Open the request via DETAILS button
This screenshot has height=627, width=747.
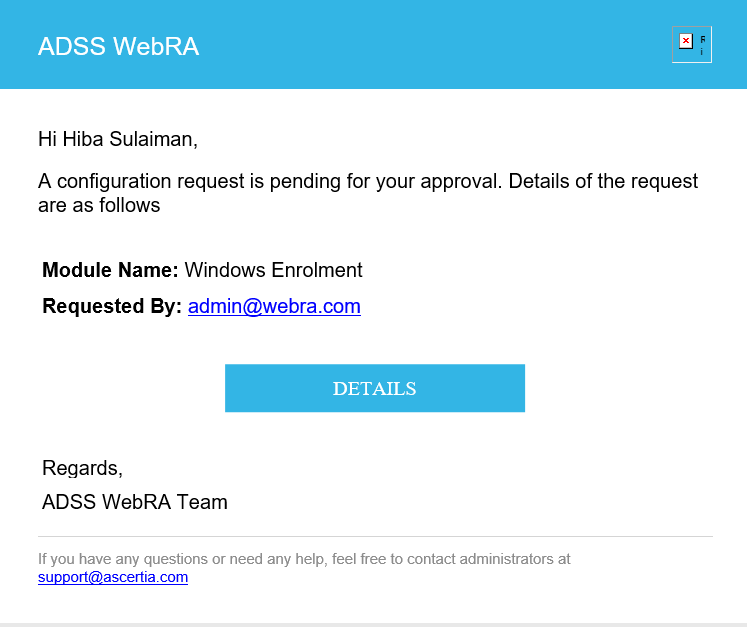coord(374,388)
